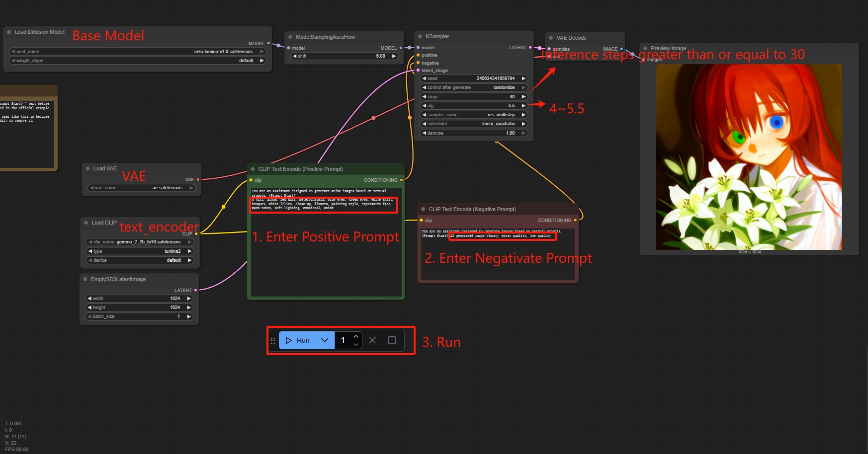Toggle collapse on Load Diffusion Model node
This screenshot has height=454, width=868.
tap(9, 32)
